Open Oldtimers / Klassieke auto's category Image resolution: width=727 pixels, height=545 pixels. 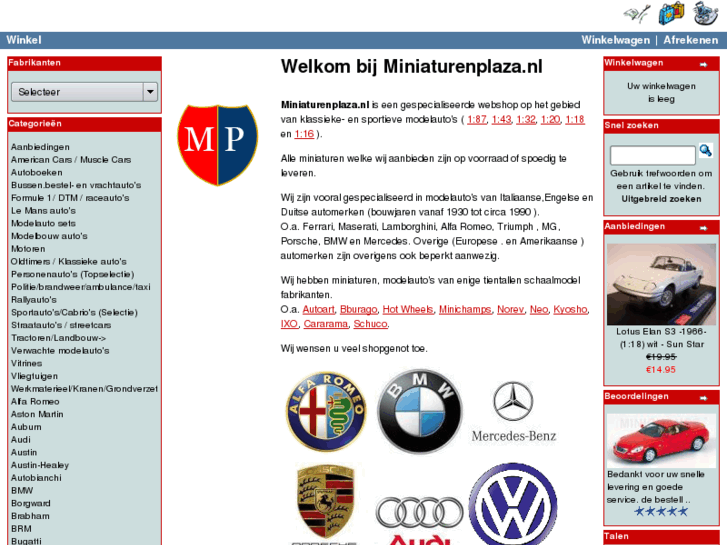pos(69,262)
